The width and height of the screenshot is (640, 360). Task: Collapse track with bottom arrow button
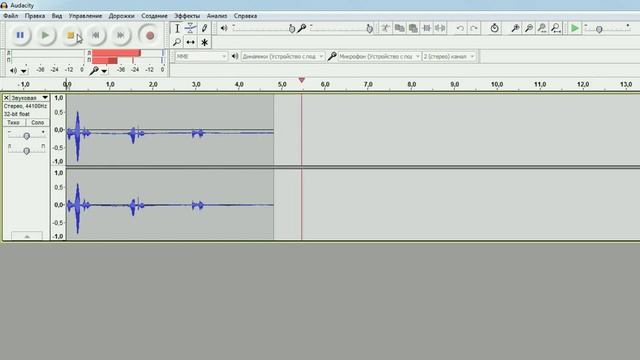coord(27,236)
